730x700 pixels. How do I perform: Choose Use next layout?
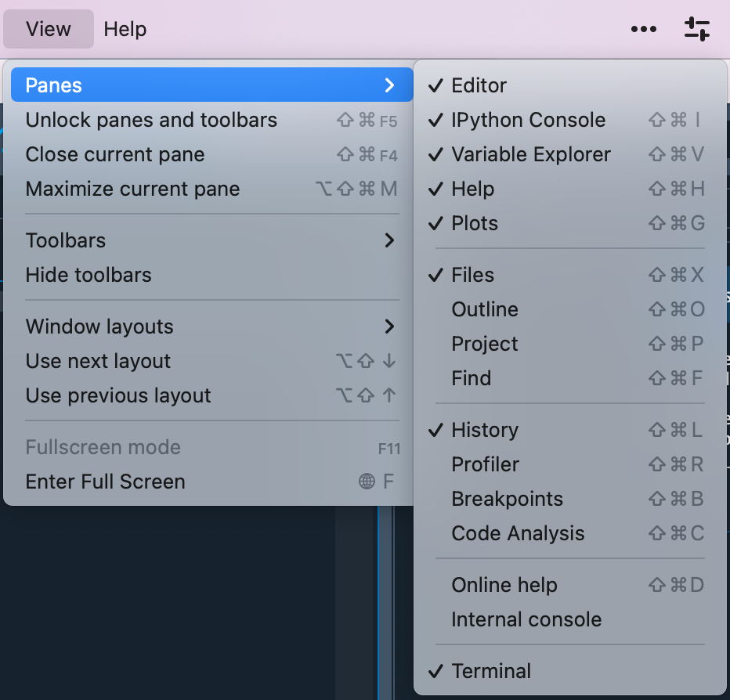(98, 361)
